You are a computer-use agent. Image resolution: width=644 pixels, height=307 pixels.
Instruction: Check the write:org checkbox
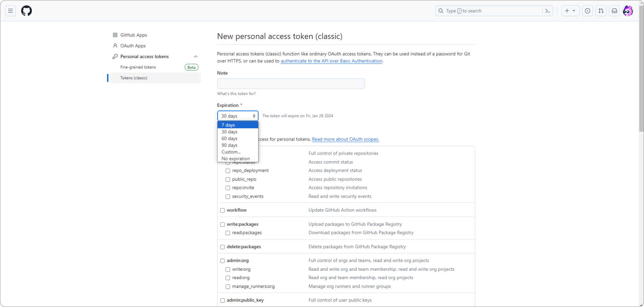228,269
